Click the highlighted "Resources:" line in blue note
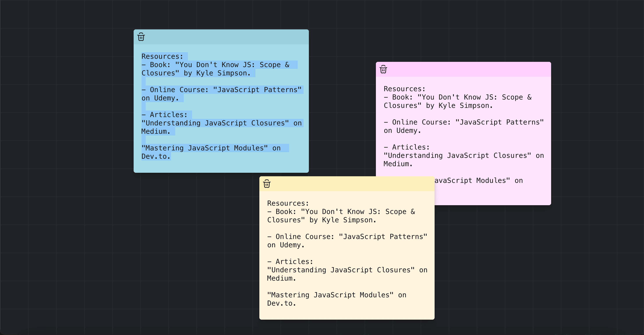This screenshot has width=644, height=335. (162, 57)
